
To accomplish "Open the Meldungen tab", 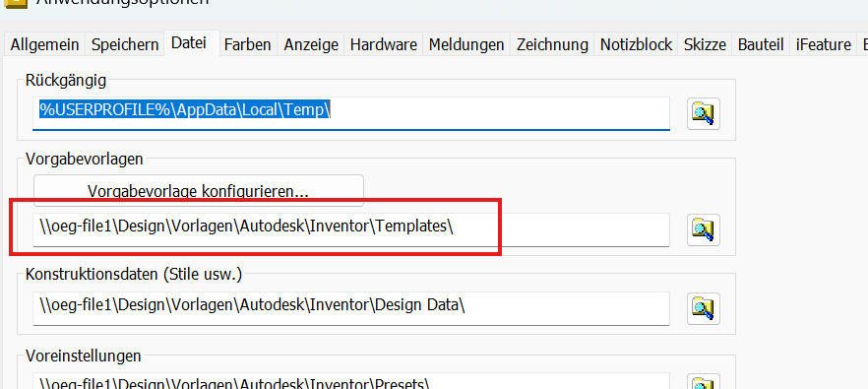I will (x=466, y=44).
